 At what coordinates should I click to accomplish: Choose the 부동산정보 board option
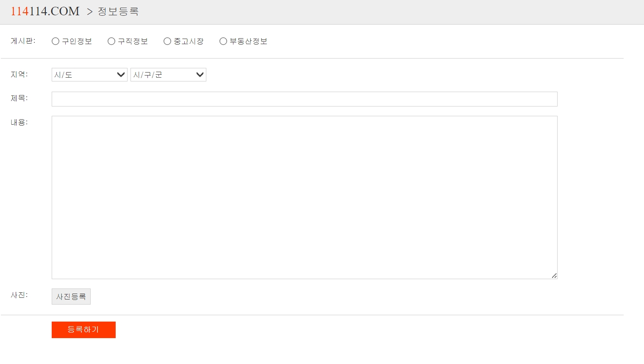point(223,41)
